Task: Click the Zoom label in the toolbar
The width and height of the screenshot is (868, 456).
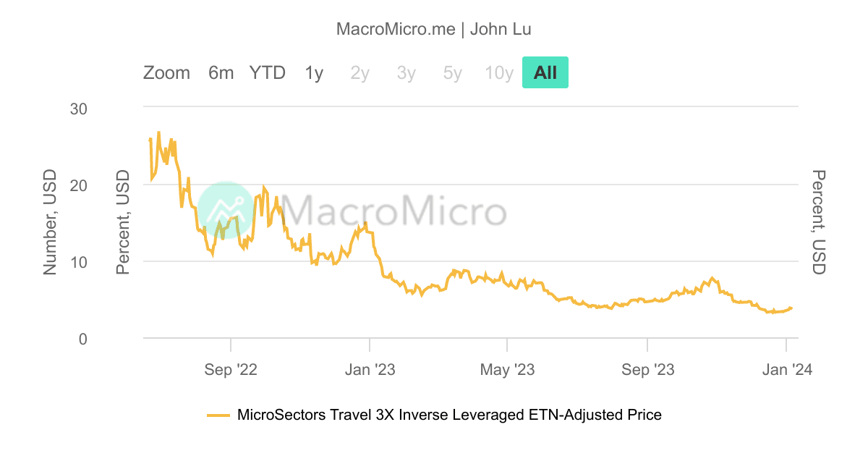Action: [x=167, y=72]
